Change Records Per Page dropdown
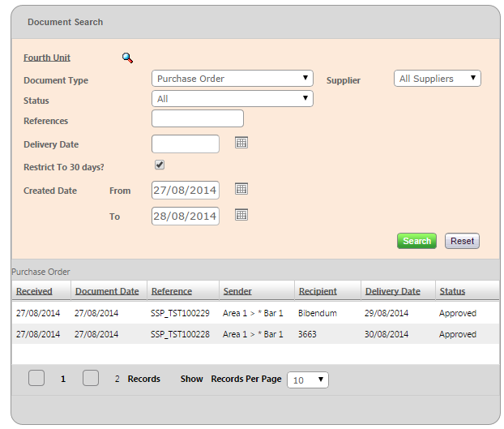Viewport: 504px width, 429px height. [x=308, y=380]
